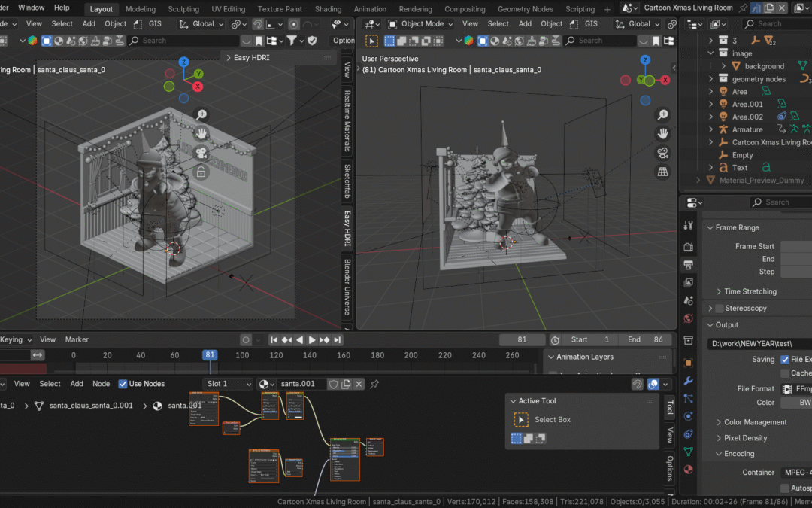Expand the Armature item in outliner
This screenshot has height=508, width=812.
coord(711,129)
